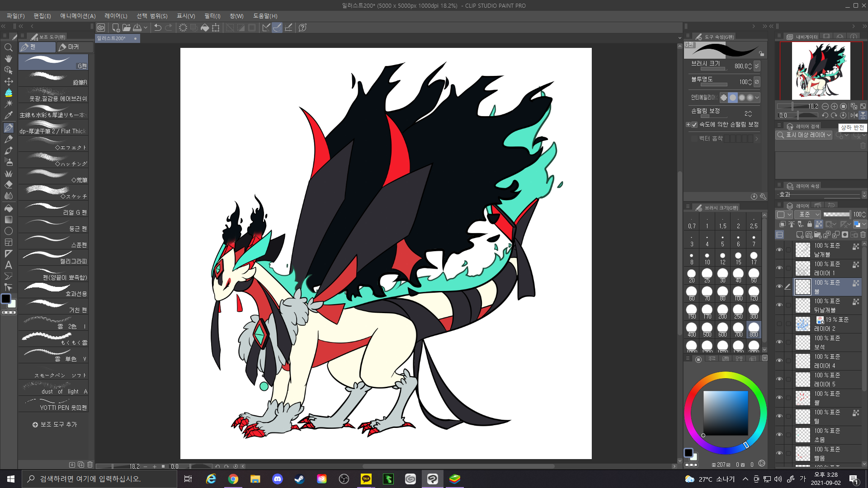This screenshot has height=488, width=868.
Task: Pick the 300 brush size preset
Action: click(x=754, y=311)
